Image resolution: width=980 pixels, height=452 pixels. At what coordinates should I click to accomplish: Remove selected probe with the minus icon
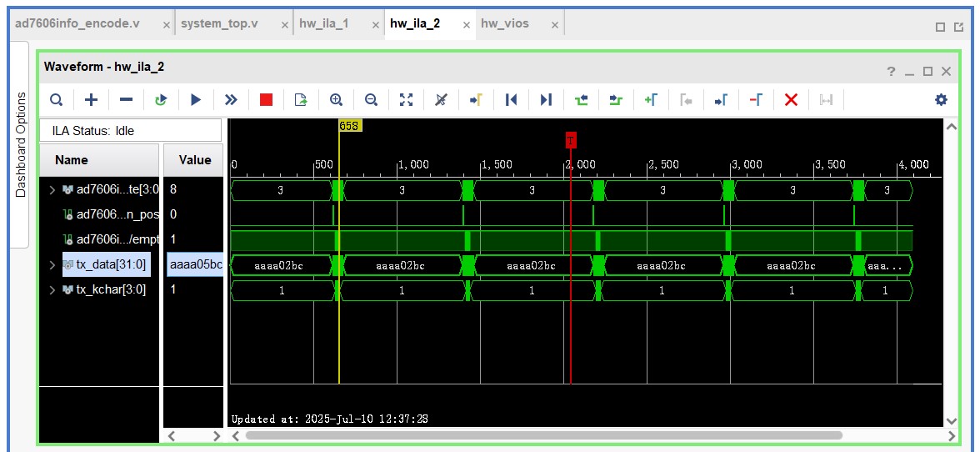tap(127, 99)
